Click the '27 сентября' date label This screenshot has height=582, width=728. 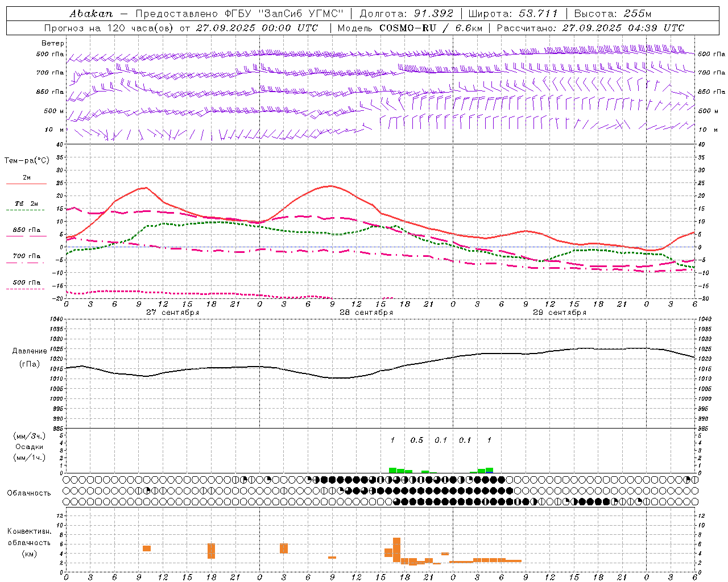coord(172,313)
